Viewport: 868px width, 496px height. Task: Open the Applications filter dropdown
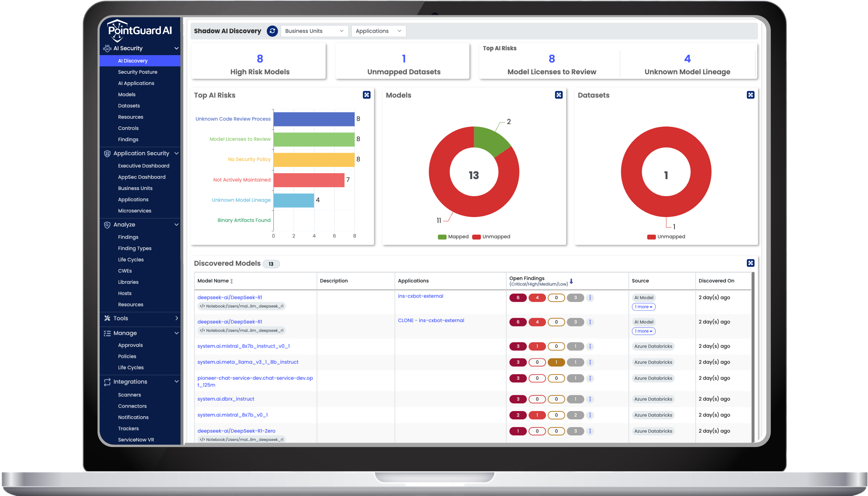point(378,31)
